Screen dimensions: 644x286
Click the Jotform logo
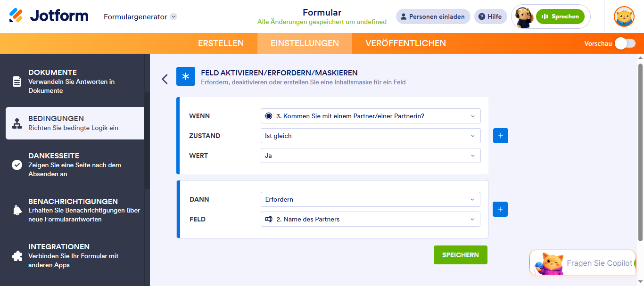click(49, 16)
